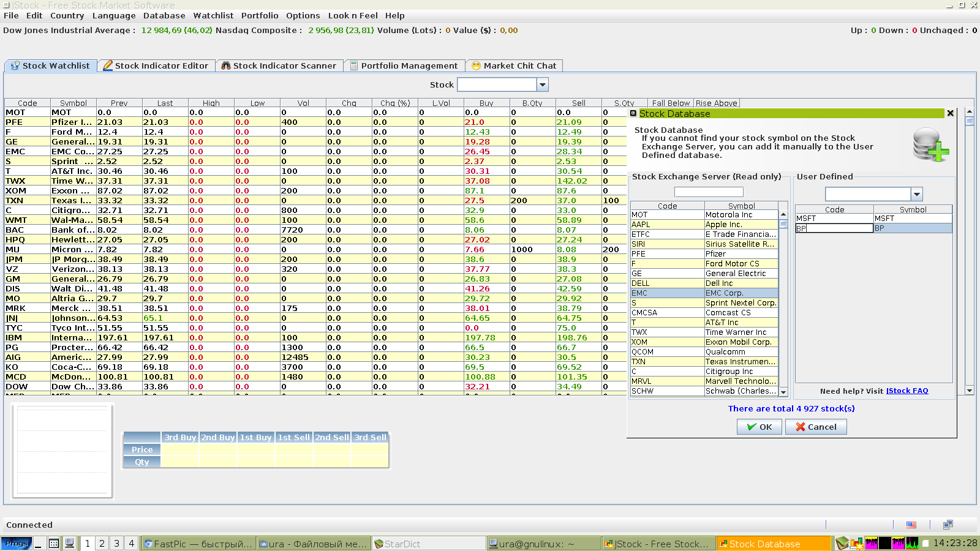The image size is (980, 551).
Task: Click the 3rd Buy column header
Action: [180, 437]
